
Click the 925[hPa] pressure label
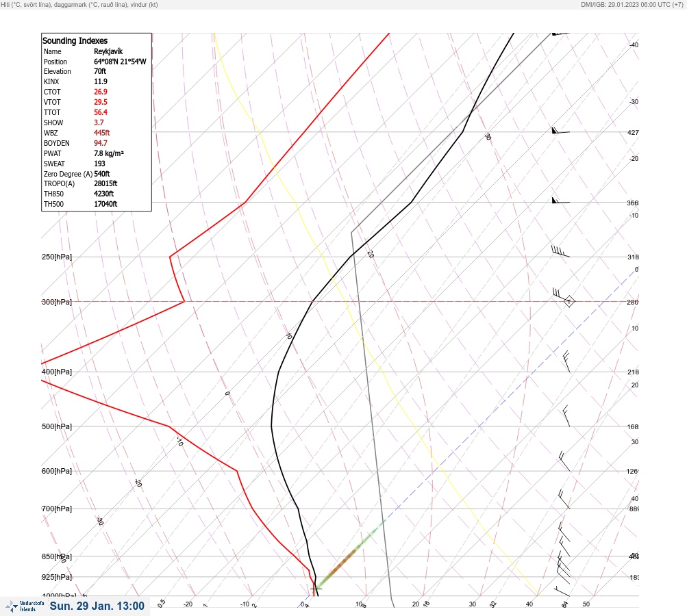point(57,577)
